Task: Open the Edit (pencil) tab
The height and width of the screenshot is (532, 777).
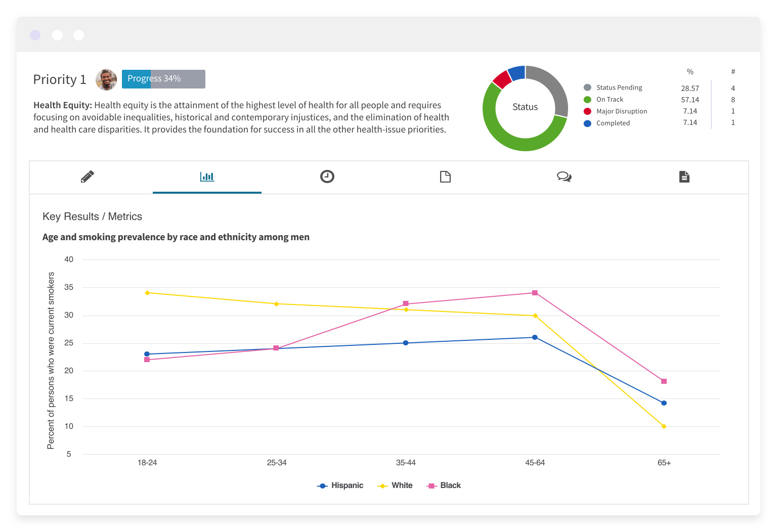Action: (87, 177)
